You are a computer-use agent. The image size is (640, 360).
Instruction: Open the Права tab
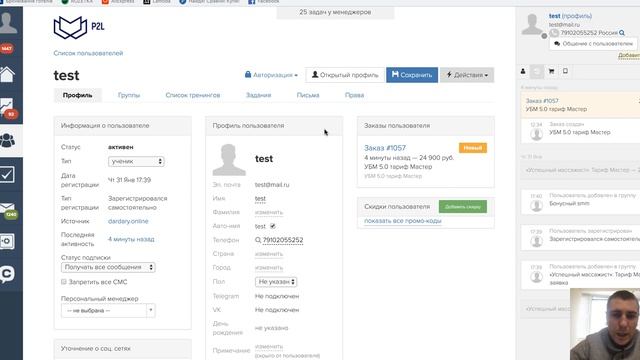coord(354,95)
